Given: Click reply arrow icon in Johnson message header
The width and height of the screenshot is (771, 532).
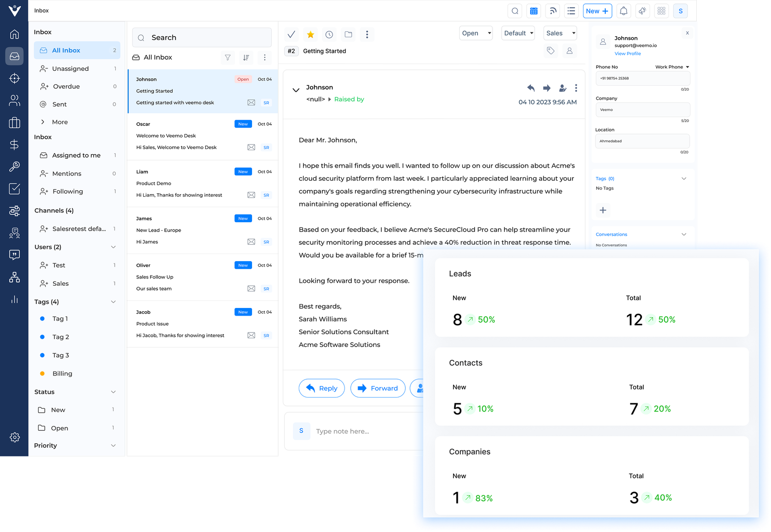Looking at the screenshot, I should 531,88.
